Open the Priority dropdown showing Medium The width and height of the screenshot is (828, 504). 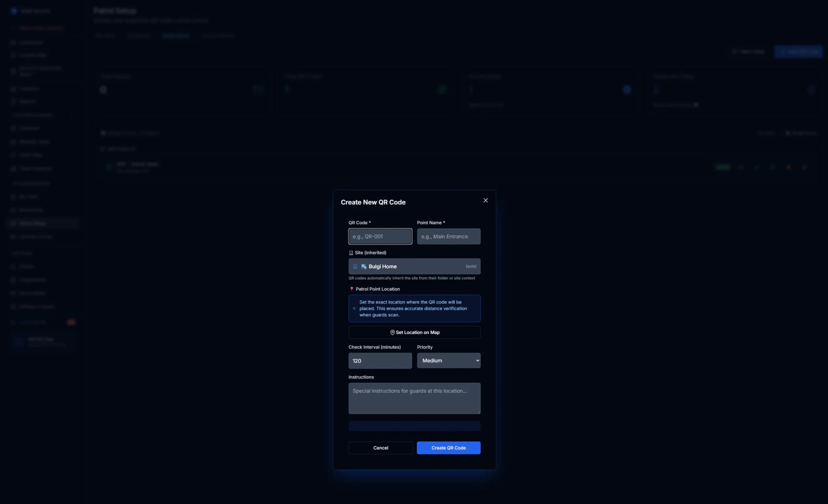(448, 360)
